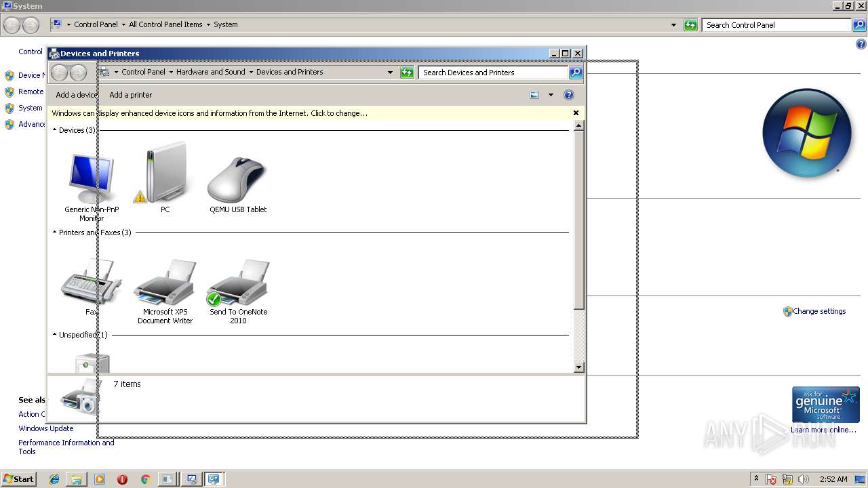This screenshot has width=868, height=488.
Task: Click Control Panel breadcrumb in Devices window
Action: pyautogui.click(x=143, y=72)
